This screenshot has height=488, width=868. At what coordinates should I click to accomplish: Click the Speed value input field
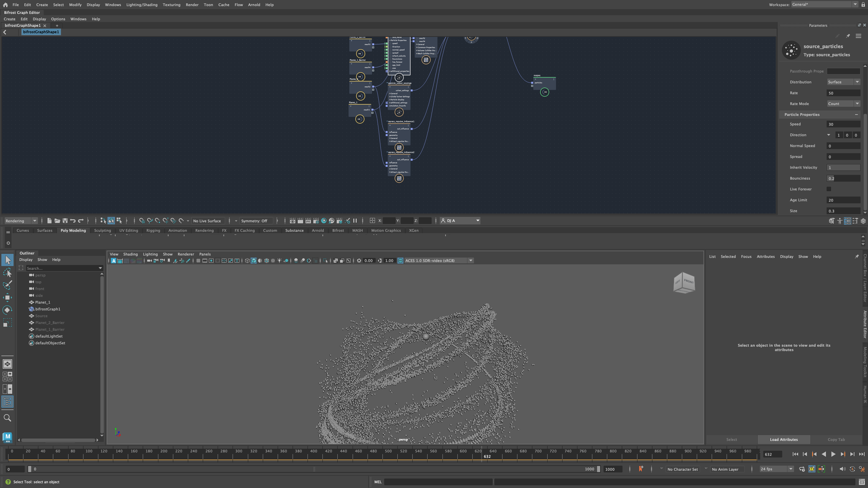[x=843, y=124]
